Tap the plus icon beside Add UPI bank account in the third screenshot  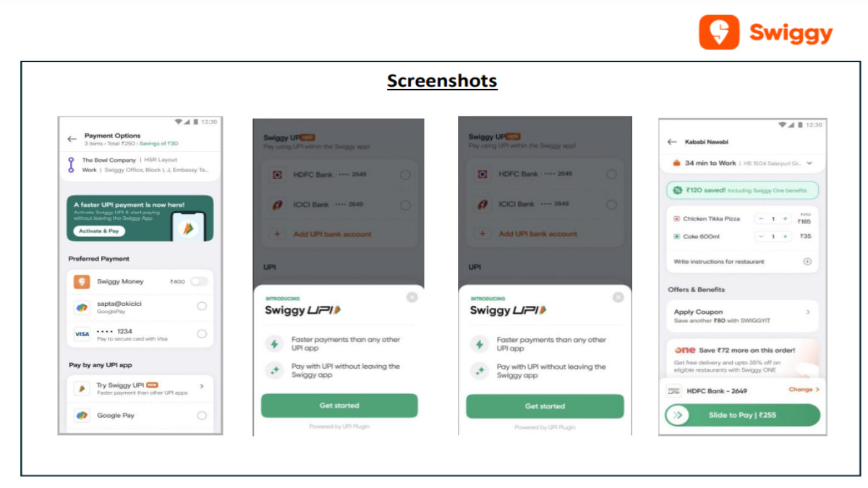[x=482, y=234]
